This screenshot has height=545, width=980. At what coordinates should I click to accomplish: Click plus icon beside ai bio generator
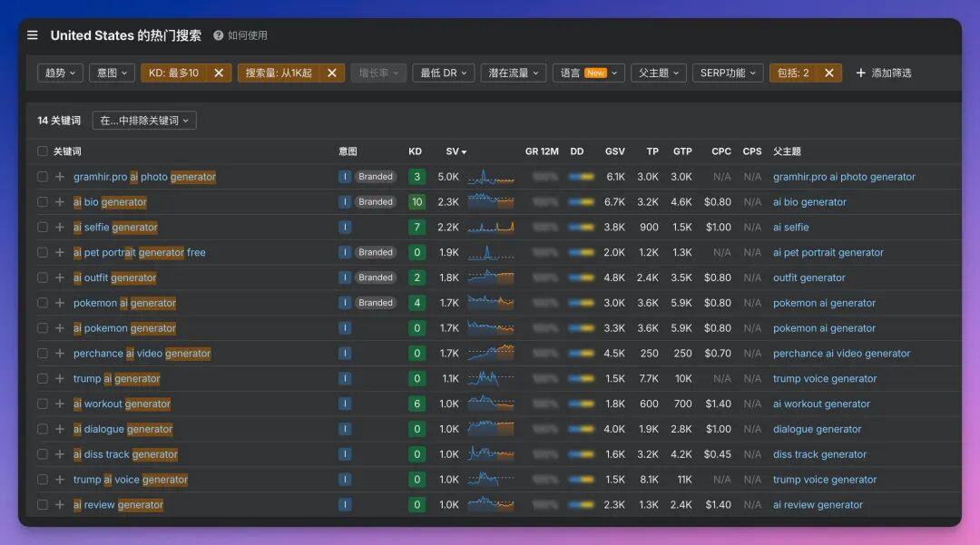tap(60, 202)
